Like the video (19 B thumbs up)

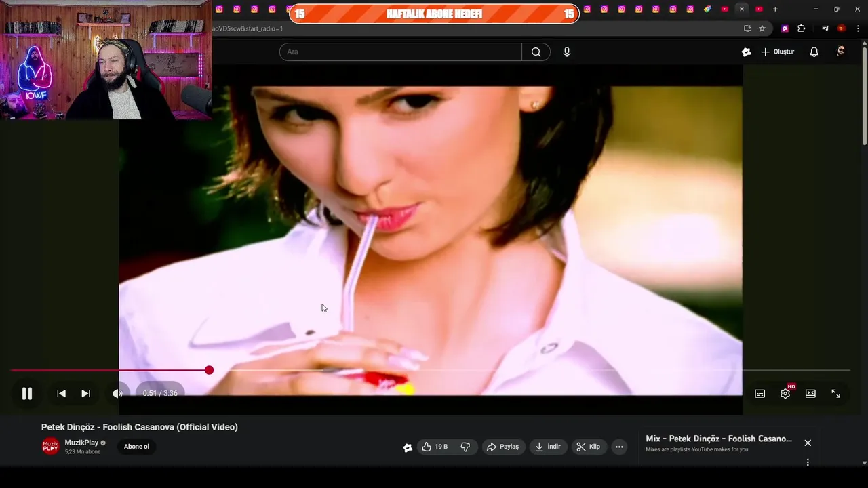[435, 447]
